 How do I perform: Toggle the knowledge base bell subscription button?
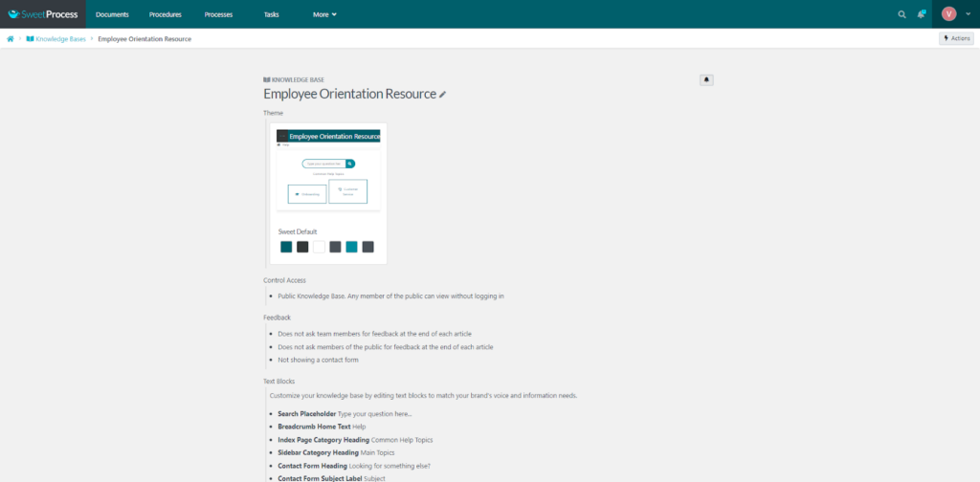[x=706, y=79]
